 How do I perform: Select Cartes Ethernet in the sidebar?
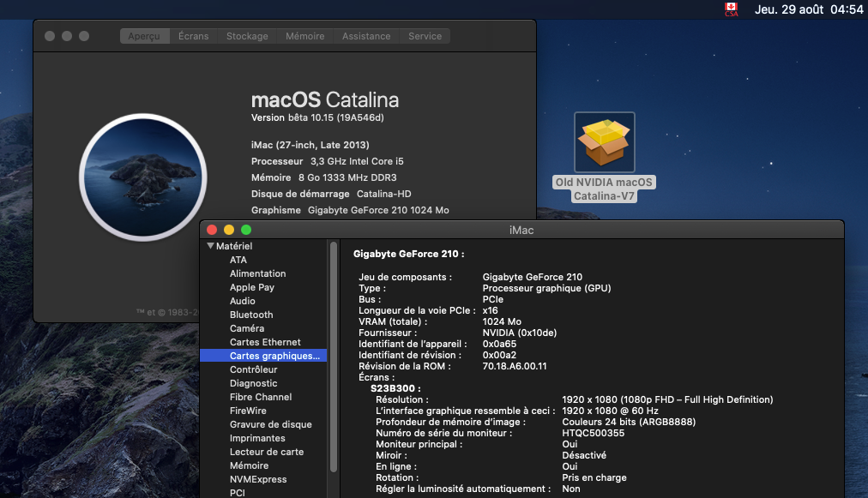click(265, 342)
